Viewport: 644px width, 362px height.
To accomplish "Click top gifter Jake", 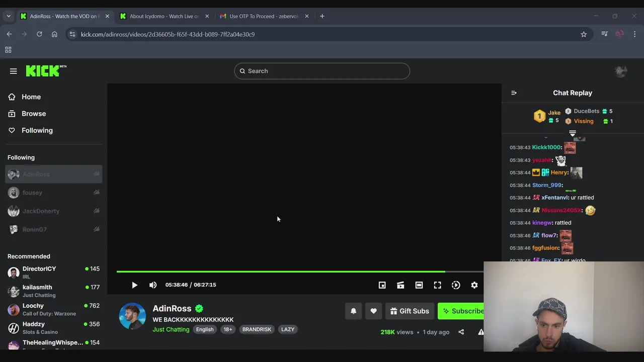I will pyautogui.click(x=554, y=113).
